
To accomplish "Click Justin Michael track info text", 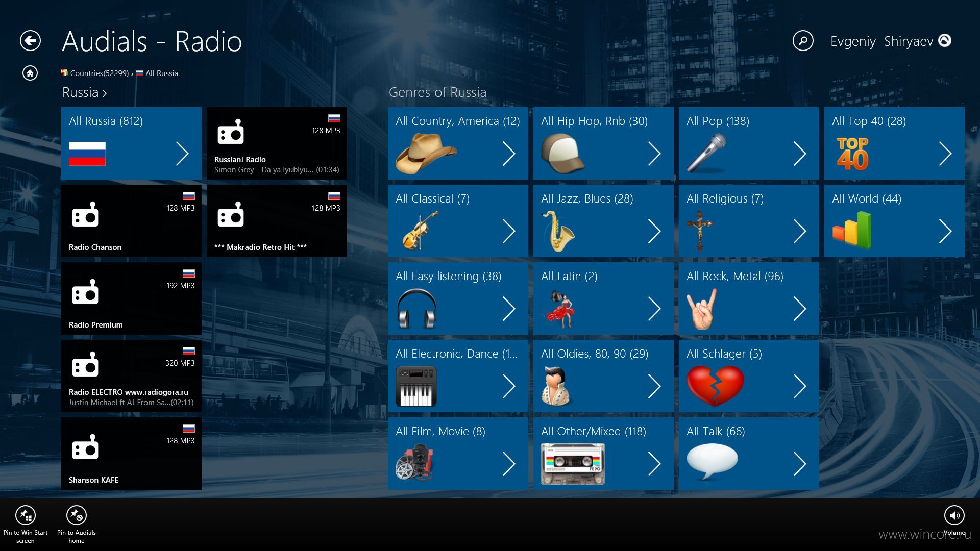I will [131, 403].
